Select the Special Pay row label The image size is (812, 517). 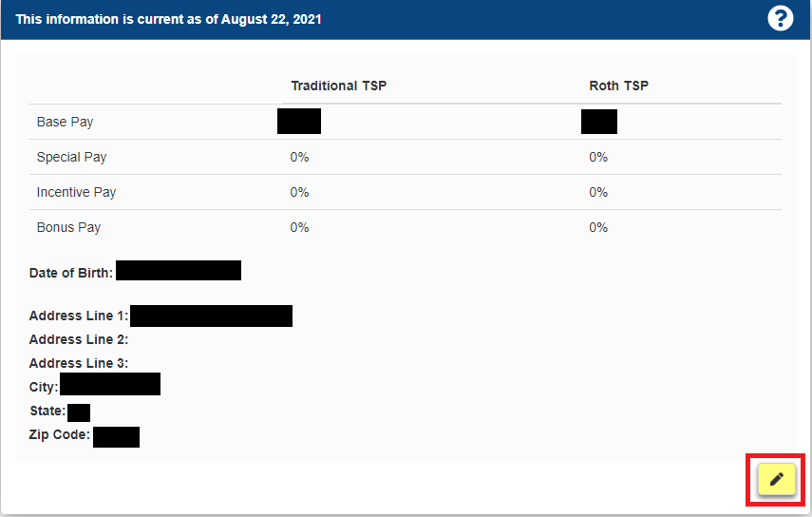(x=71, y=157)
